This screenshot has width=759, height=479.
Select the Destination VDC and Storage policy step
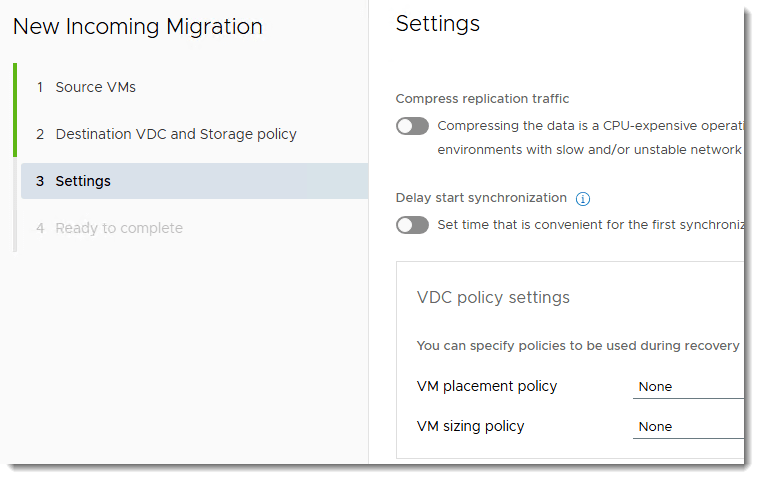pos(176,134)
